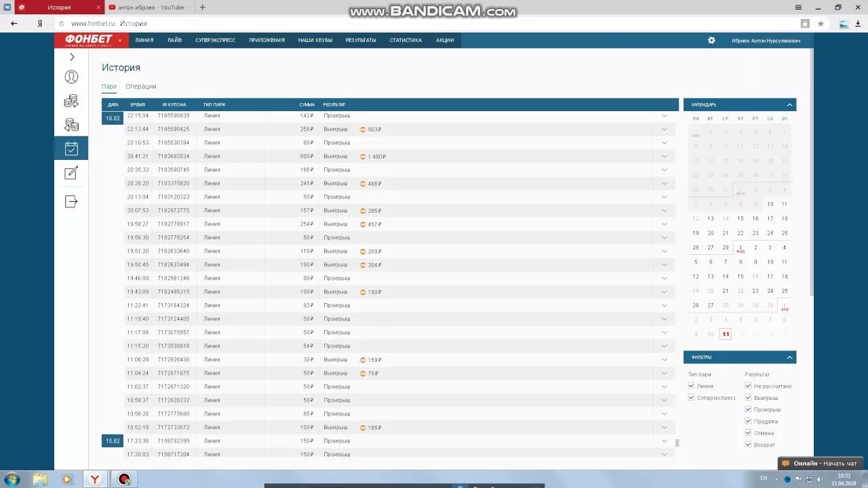The width and height of the screenshot is (868, 488).
Task: Click the browser back arrow
Action: [x=14, y=23]
